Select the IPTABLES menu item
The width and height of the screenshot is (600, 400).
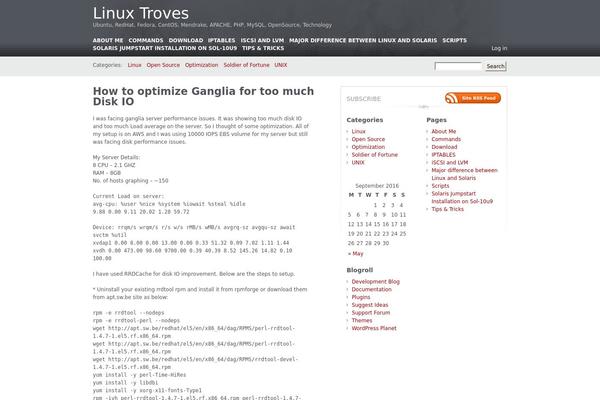click(222, 40)
